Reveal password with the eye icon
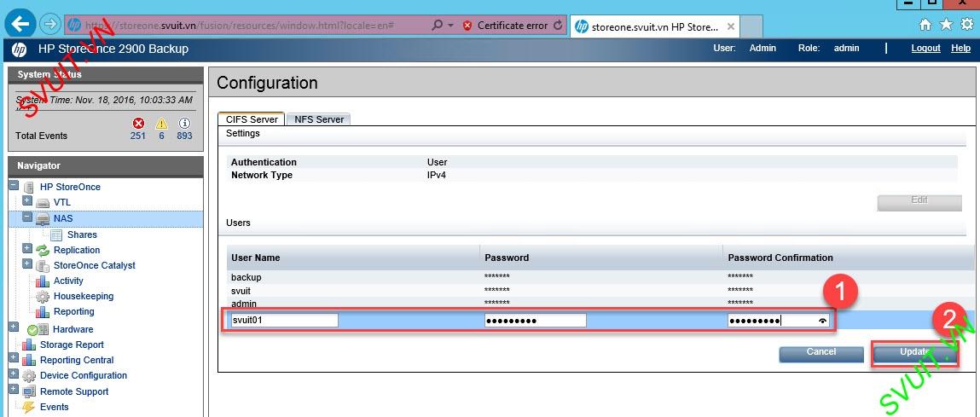Screen dimensions: 980x417 coord(822,321)
